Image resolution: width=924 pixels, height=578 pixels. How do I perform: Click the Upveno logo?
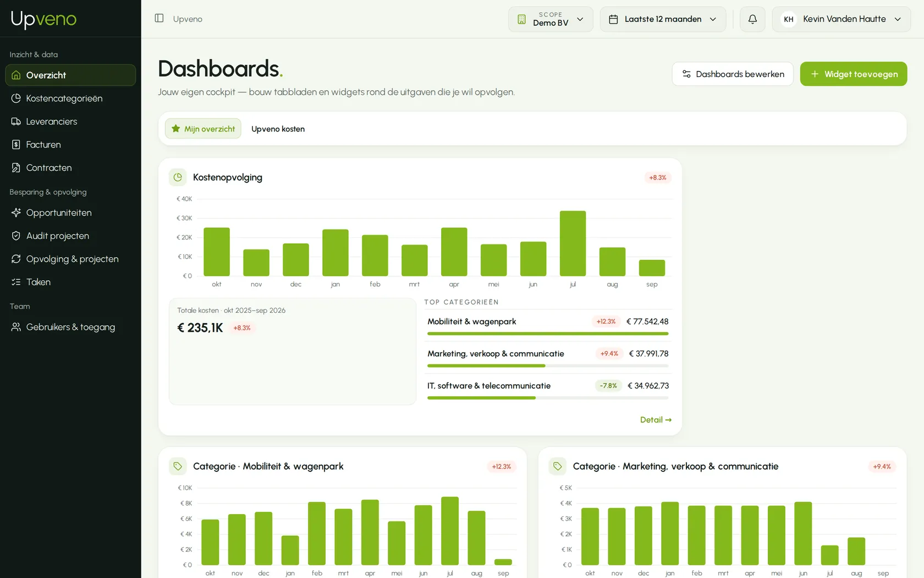pos(43,19)
